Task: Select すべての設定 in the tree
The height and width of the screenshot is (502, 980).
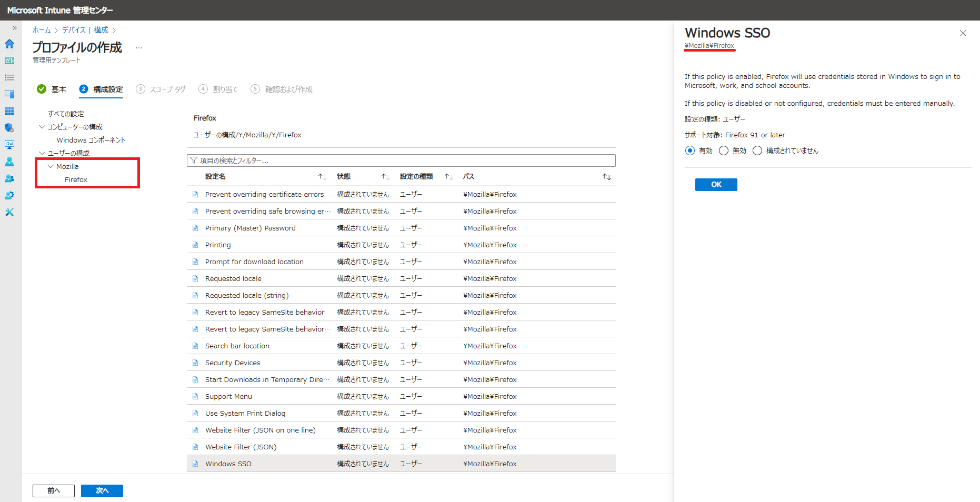Action: pos(66,114)
